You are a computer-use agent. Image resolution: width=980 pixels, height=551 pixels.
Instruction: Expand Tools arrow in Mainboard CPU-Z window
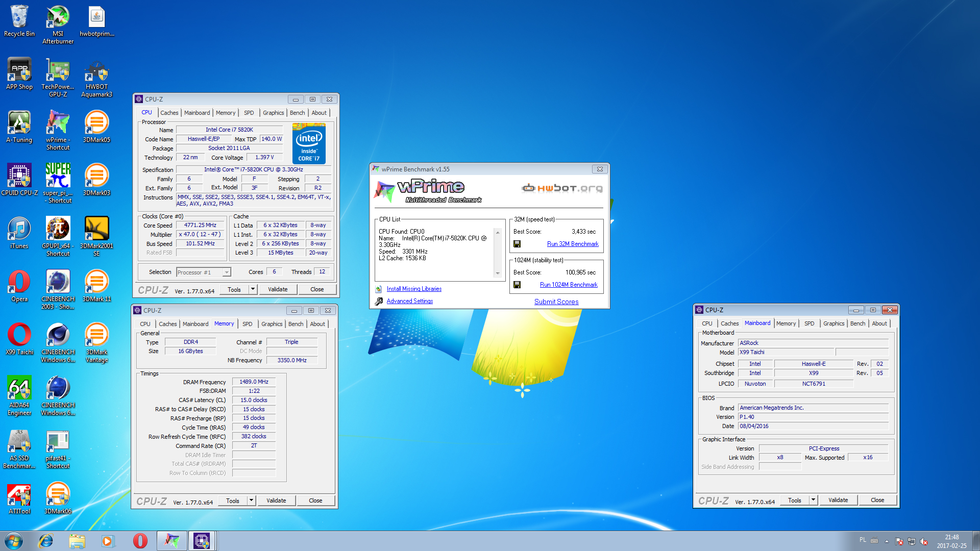tap(813, 500)
